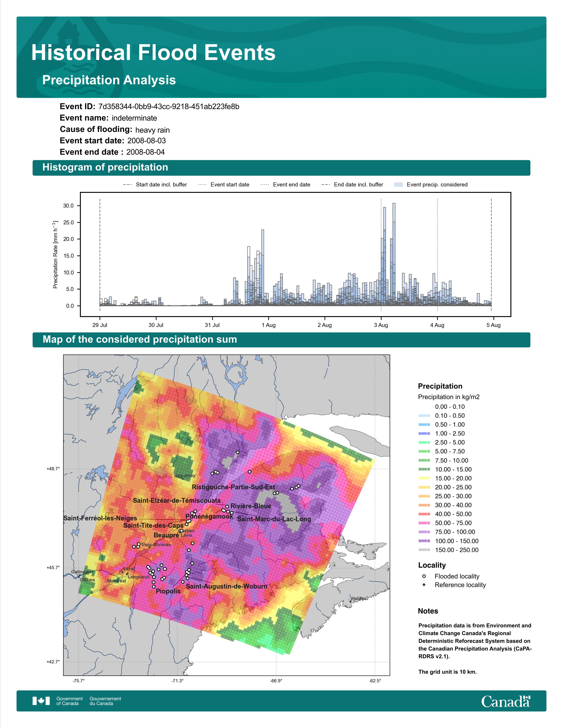Click the 'End date incl. buffer' legend entry
The height and width of the screenshot is (728, 563).
(352, 185)
